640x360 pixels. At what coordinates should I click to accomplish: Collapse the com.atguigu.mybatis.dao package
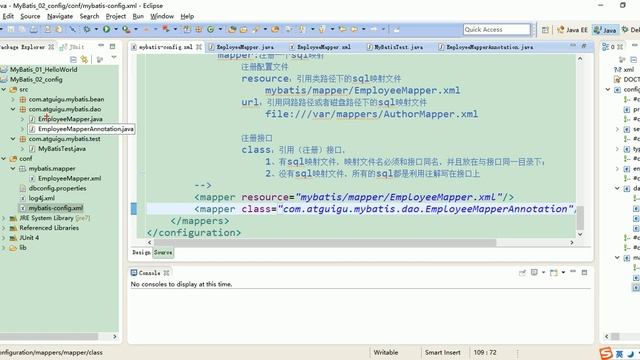coord(13,109)
